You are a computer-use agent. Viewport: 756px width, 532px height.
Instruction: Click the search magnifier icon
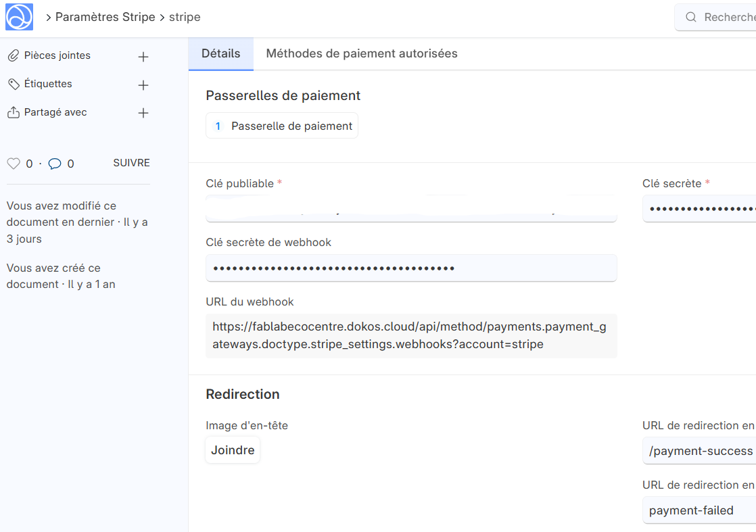pos(691,18)
